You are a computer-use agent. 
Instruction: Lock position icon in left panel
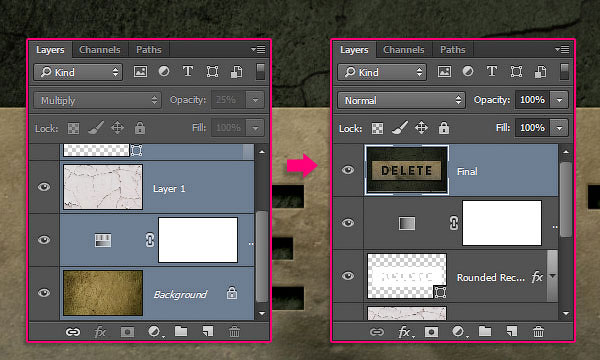117,127
